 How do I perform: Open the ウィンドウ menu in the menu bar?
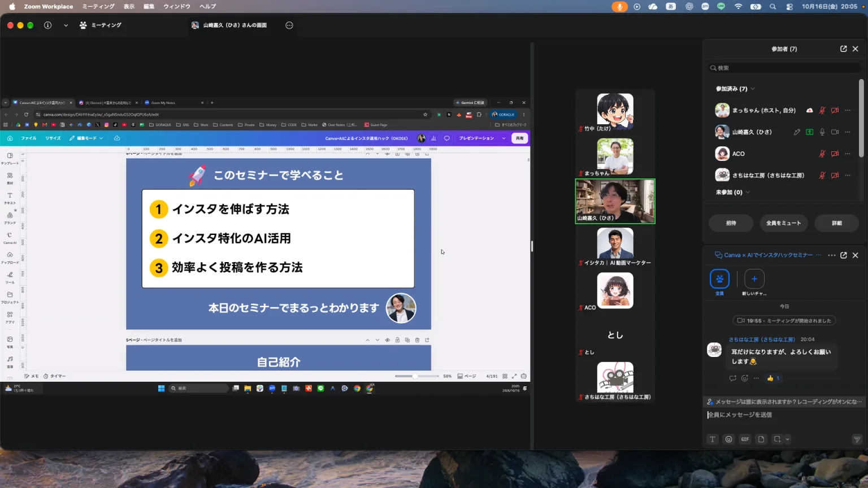point(177,6)
